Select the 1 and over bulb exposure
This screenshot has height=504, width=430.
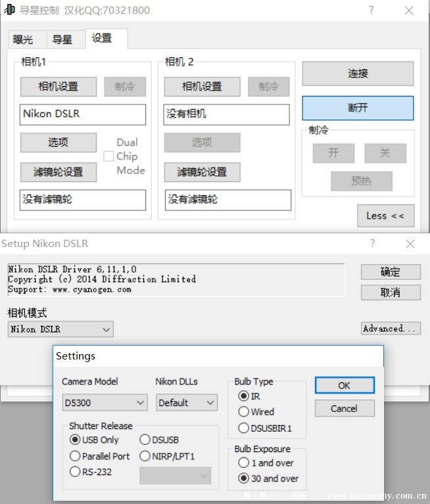pyautogui.click(x=244, y=463)
